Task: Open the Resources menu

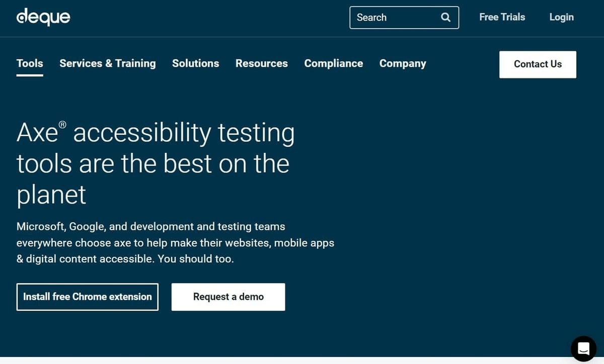Action: (262, 63)
